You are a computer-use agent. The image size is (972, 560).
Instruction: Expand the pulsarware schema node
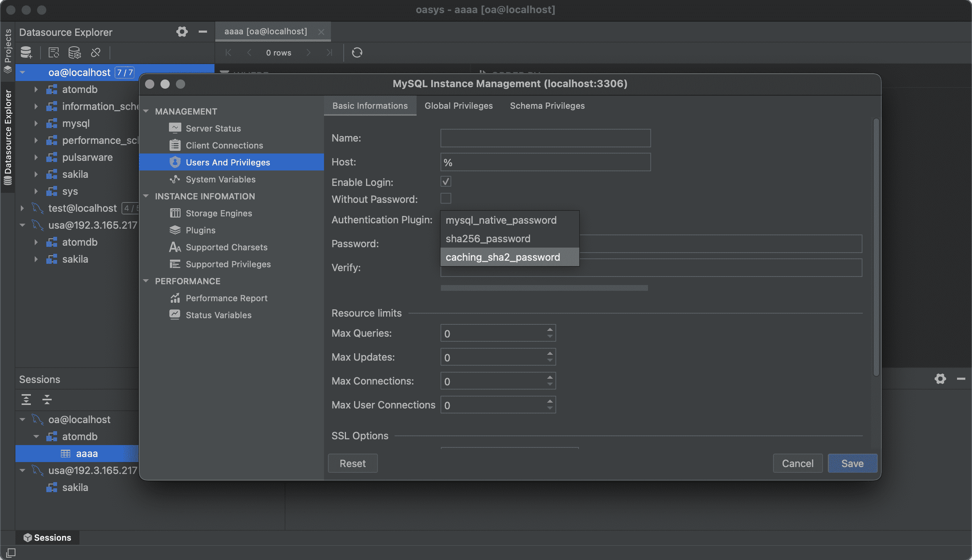click(x=36, y=157)
